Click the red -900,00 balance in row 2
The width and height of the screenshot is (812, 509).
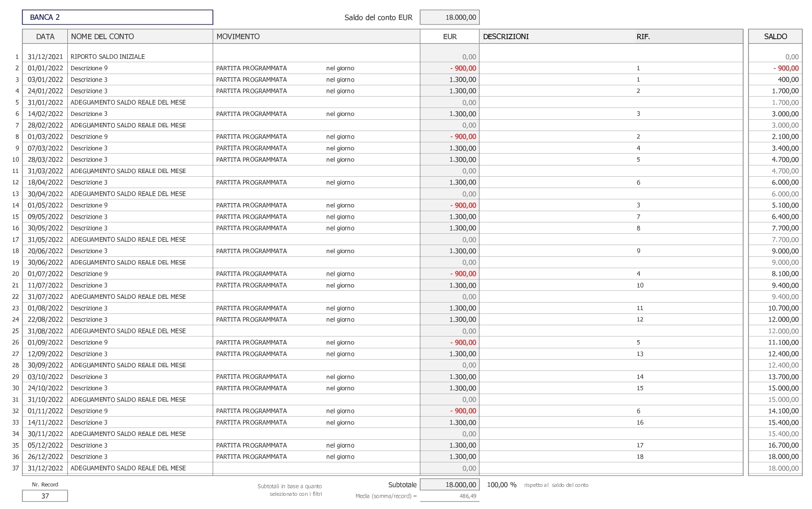pos(786,68)
